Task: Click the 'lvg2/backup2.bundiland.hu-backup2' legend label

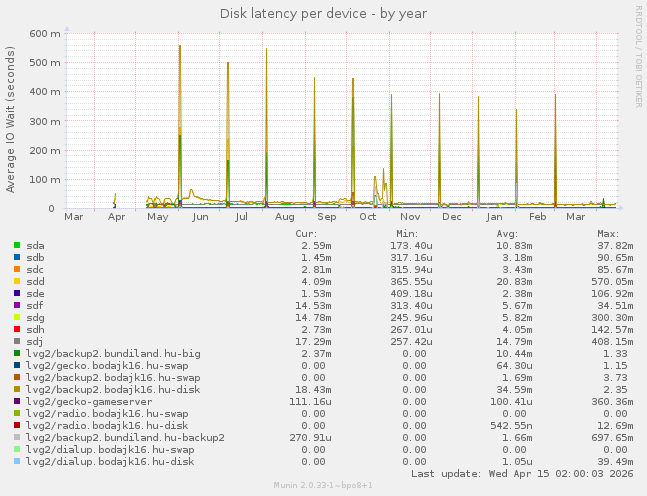Action: point(125,437)
